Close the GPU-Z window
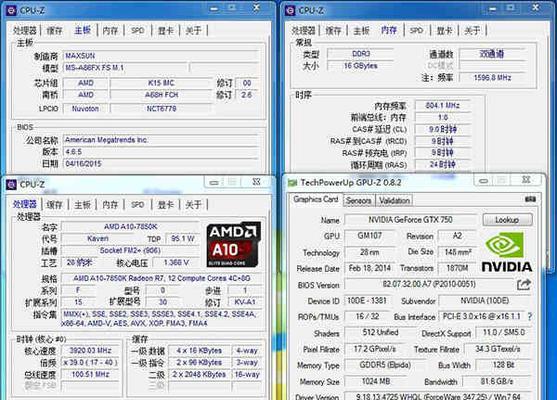The image size is (557, 400). [526, 180]
